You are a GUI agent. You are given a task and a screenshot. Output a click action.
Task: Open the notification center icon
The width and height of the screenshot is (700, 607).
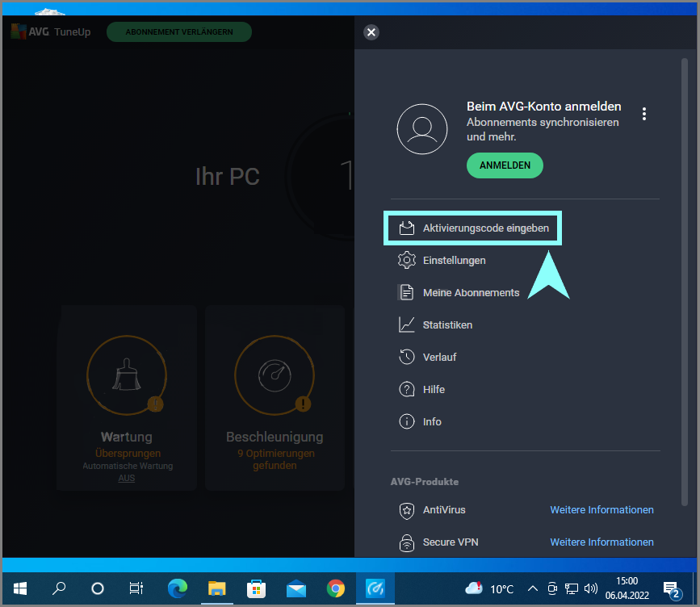tap(672, 589)
